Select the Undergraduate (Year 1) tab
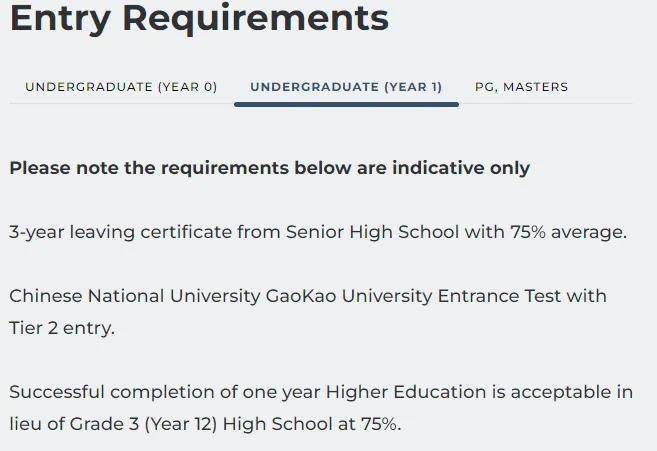657x451 pixels. click(346, 87)
